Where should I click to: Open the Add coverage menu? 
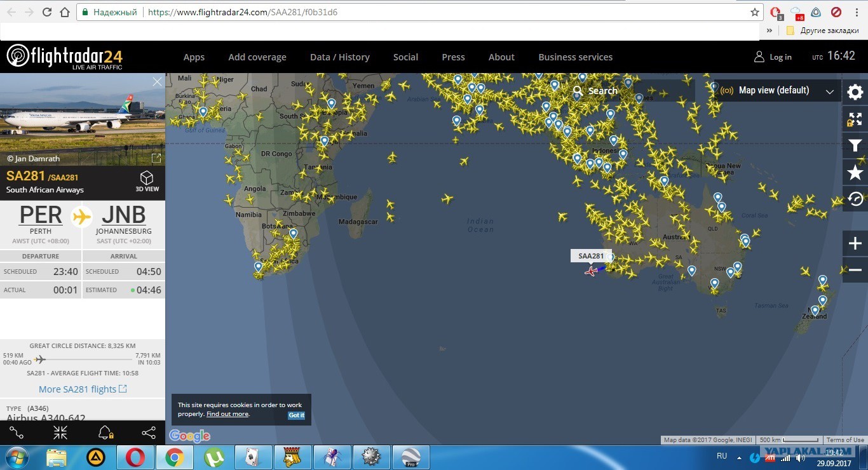click(257, 57)
